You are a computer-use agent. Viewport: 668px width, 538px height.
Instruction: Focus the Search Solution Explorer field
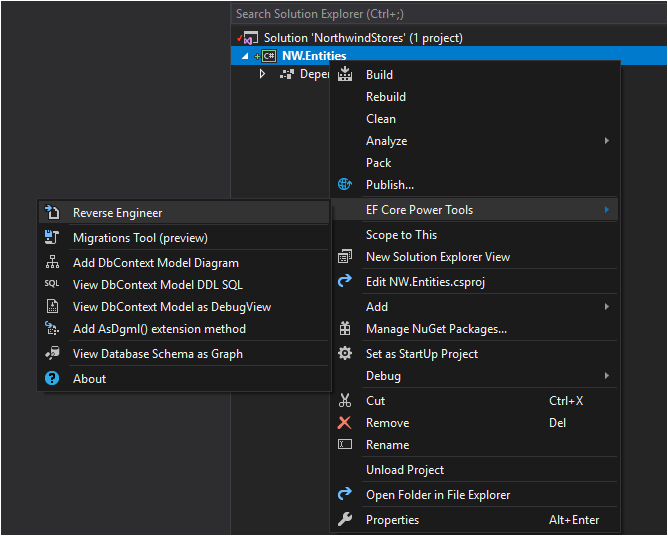[449, 14]
